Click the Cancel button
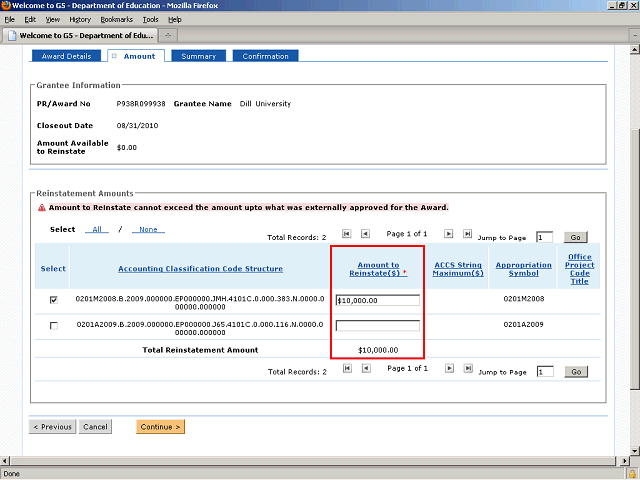Screen dimensions: 640x480 (95, 427)
